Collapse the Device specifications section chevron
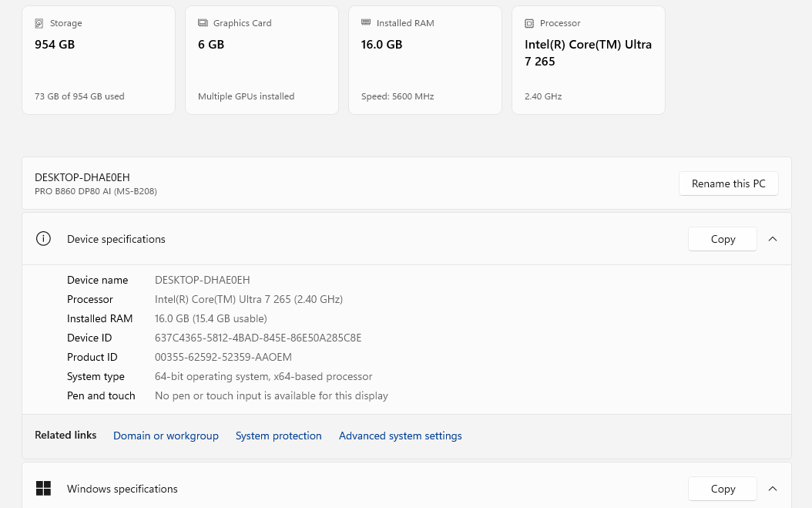This screenshot has width=812, height=508. 773,239
